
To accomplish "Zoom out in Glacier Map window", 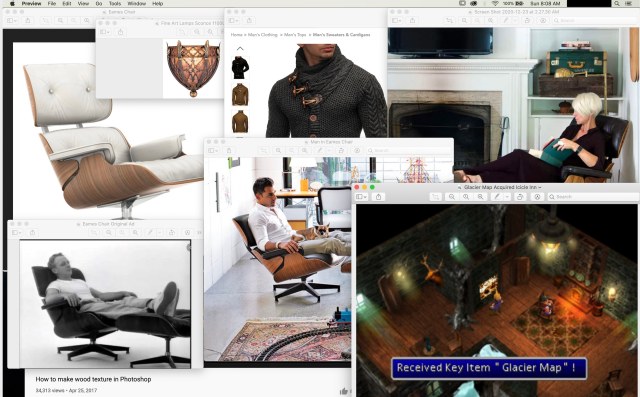I will (x=452, y=197).
